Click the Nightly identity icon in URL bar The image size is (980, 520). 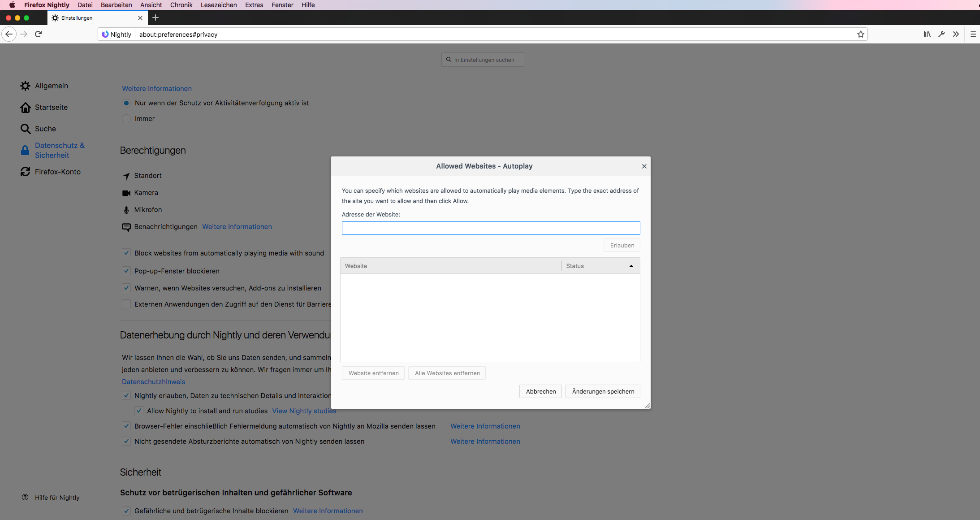(x=106, y=35)
